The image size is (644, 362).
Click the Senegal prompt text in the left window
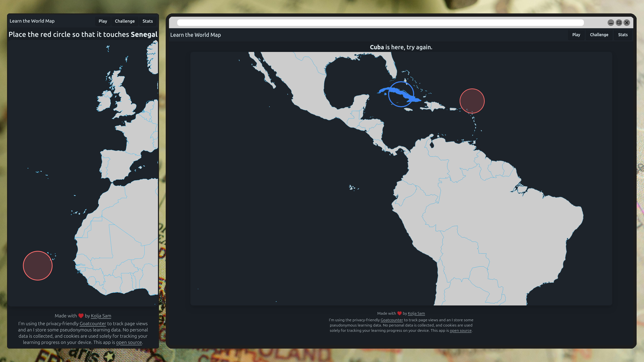83,34
